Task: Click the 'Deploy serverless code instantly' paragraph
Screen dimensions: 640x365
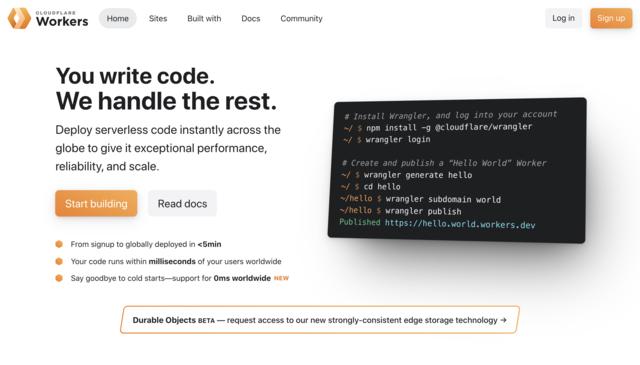Action: pyautogui.click(x=168, y=148)
